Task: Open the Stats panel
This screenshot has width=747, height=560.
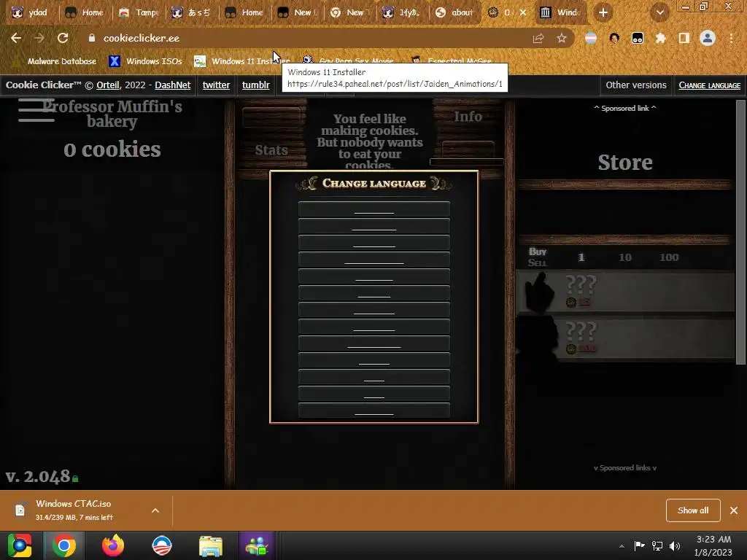Action: click(271, 150)
